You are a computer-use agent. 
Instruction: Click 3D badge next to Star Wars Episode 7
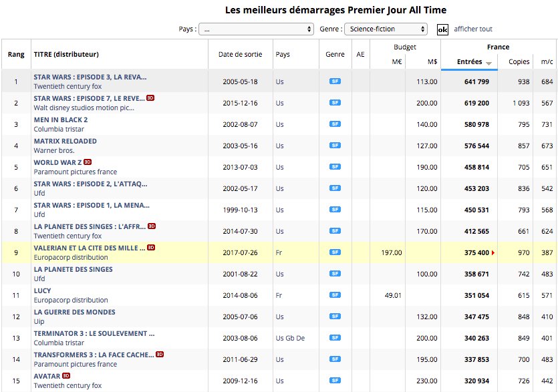(x=150, y=97)
